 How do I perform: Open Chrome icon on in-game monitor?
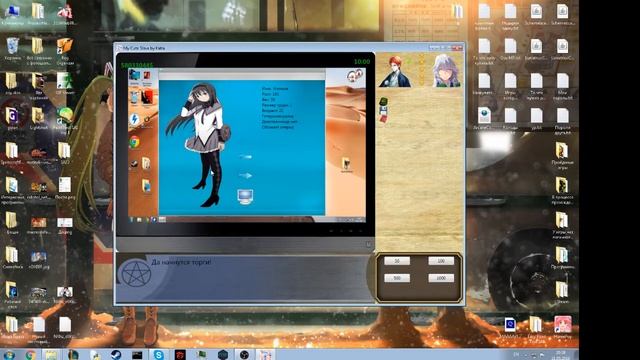coord(134,142)
